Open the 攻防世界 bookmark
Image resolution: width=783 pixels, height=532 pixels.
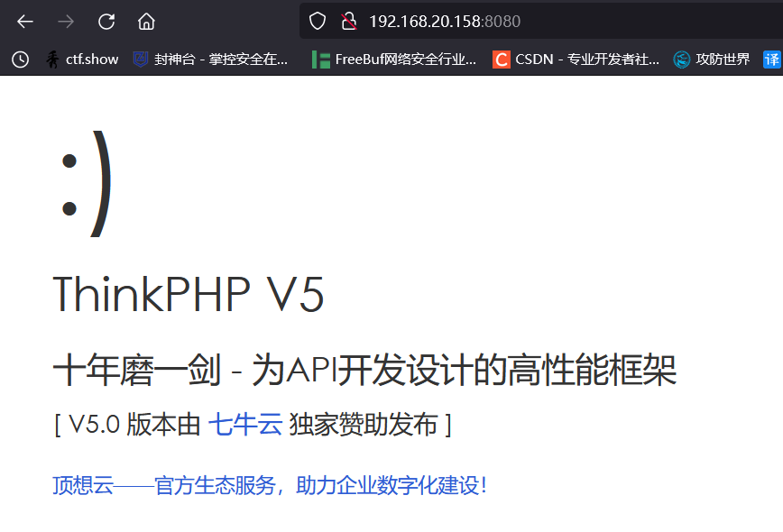click(712, 60)
